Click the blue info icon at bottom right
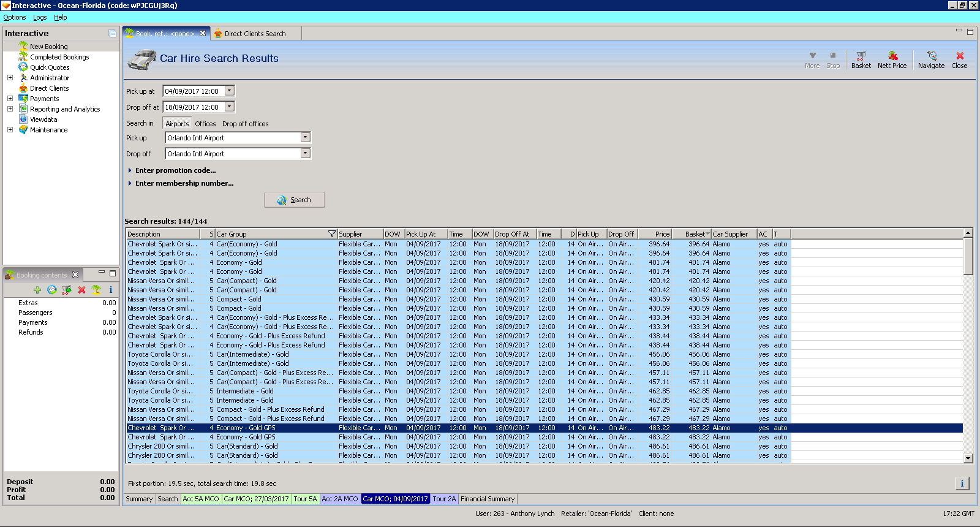 tap(962, 483)
